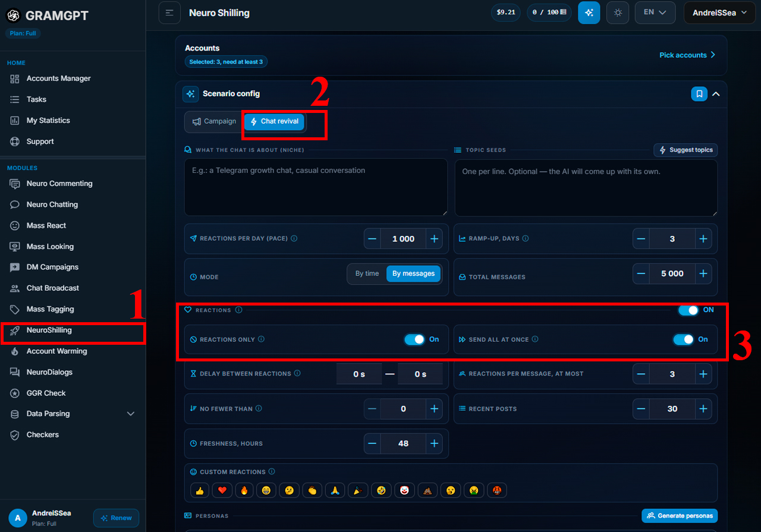Decrease Ramp-up days value
This screenshot has height=532, width=761.
(641, 239)
